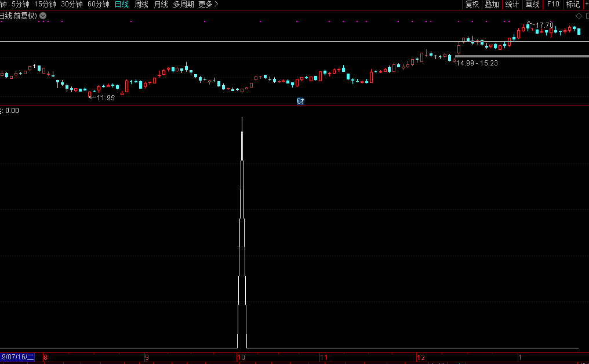Open the 统计 statistics tool
Screen dimensions: 589x364
(x=512, y=4)
